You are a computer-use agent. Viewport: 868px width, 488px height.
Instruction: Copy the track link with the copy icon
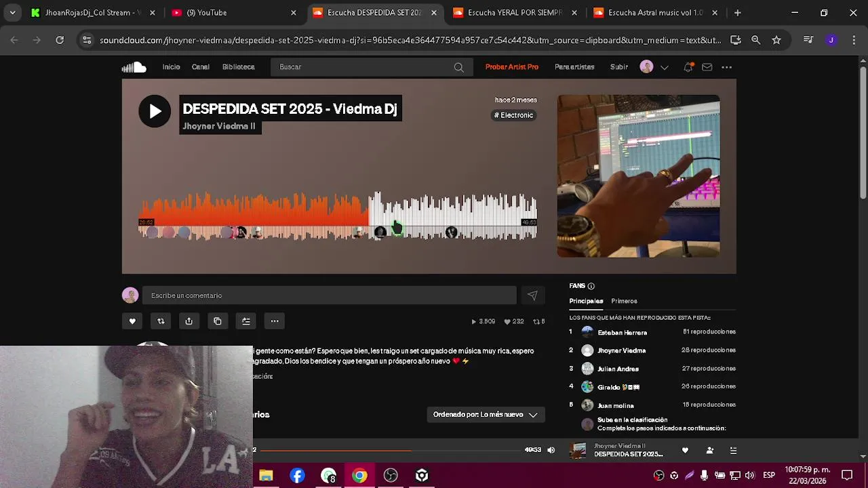[x=218, y=321]
